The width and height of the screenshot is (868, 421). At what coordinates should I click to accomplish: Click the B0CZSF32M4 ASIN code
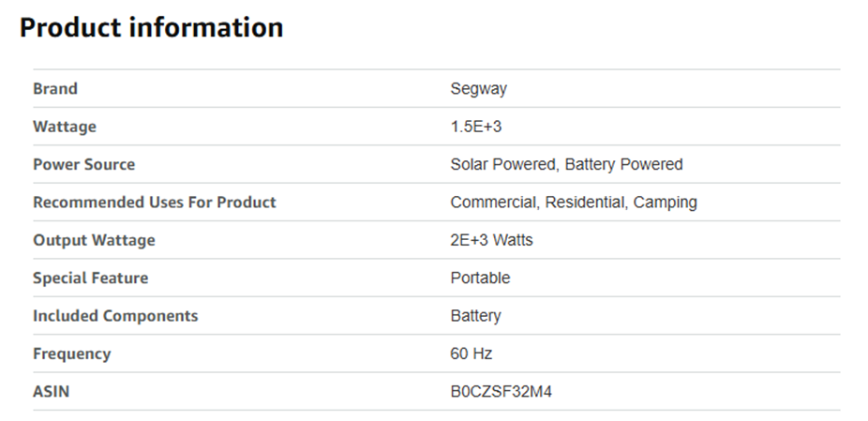(501, 391)
